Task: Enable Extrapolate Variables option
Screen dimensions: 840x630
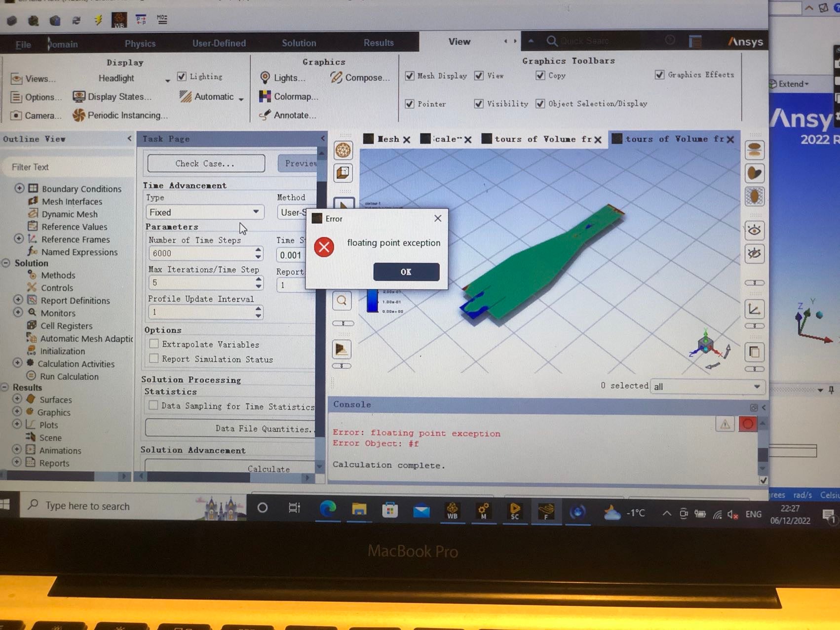Action: coord(154,344)
